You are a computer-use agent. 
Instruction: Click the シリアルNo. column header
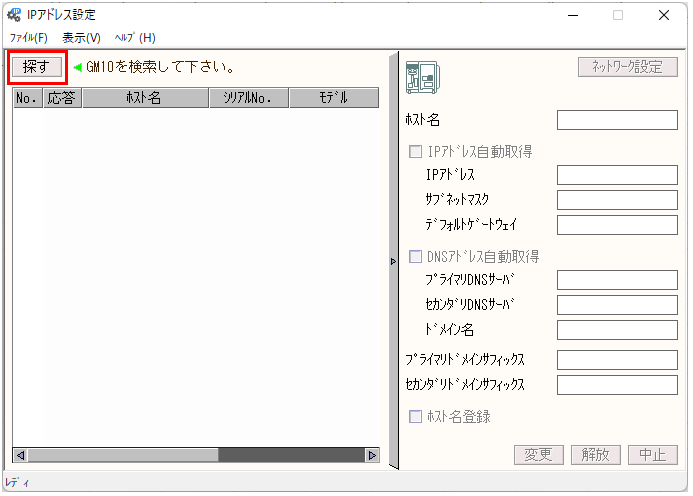click(x=249, y=98)
